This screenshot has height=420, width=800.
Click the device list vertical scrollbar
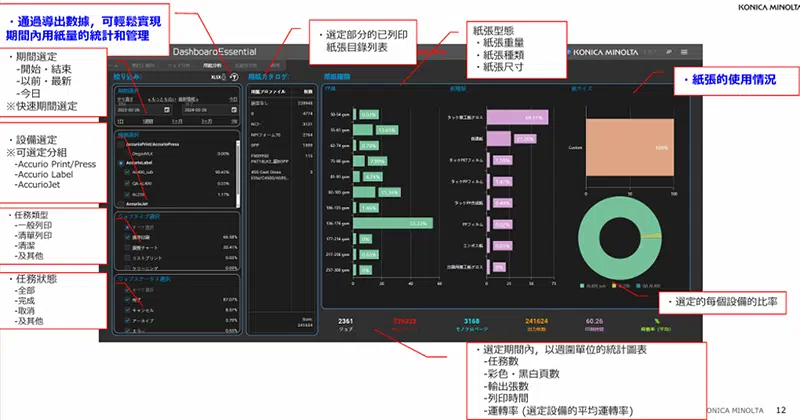238,174
